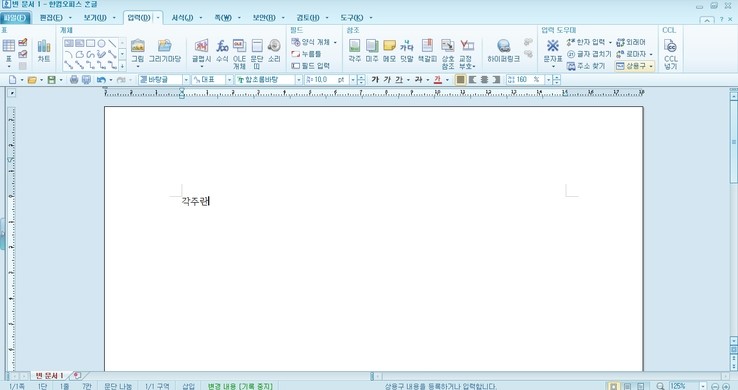The height and width of the screenshot is (390, 738).
Task: Toggle 삽입 insert mode in status bar
Action: pyautogui.click(x=188, y=386)
